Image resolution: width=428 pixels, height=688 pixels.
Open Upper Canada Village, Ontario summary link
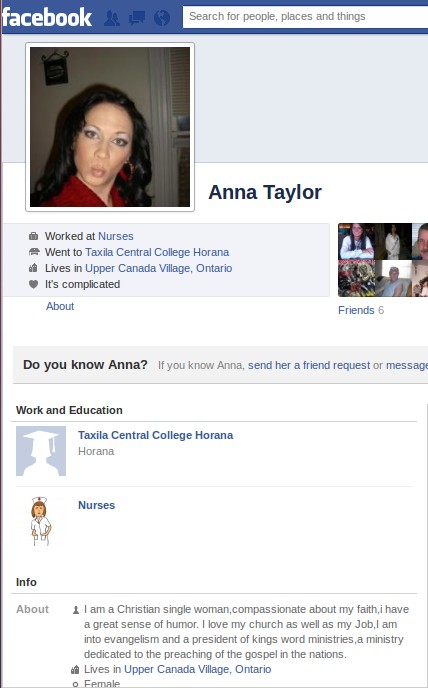(158, 269)
